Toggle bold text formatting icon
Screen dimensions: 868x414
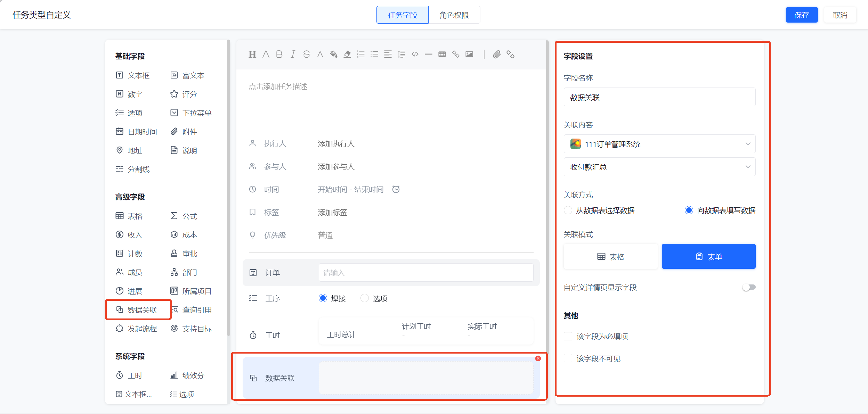click(x=279, y=54)
